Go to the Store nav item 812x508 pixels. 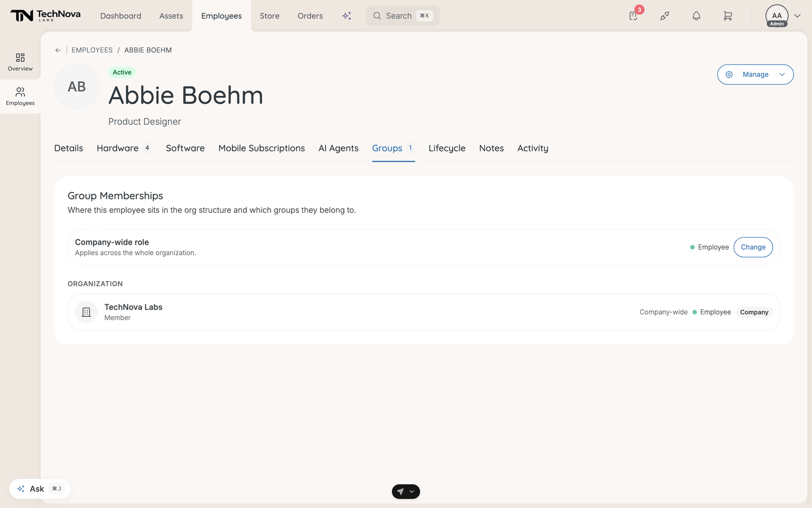tap(270, 16)
